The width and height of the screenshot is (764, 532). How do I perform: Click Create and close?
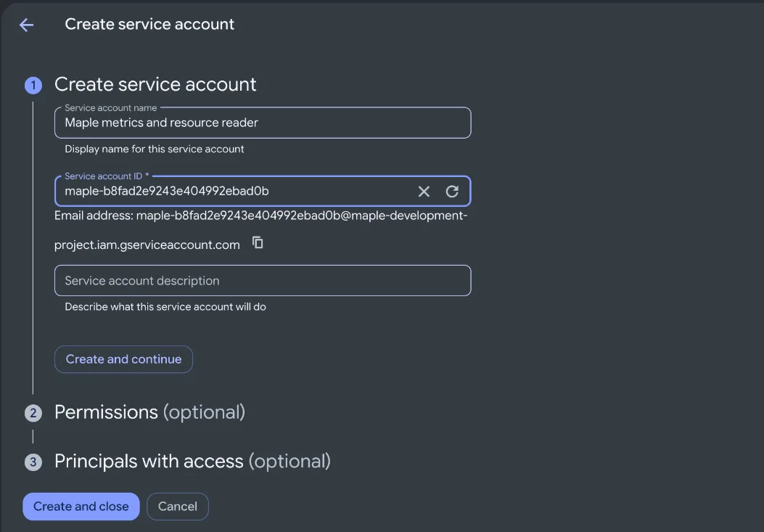[x=81, y=507]
